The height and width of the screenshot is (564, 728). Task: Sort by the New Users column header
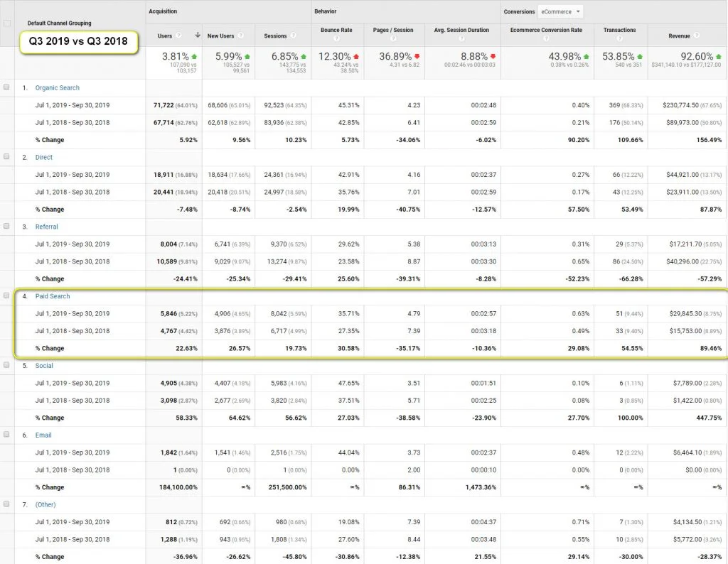[220, 36]
